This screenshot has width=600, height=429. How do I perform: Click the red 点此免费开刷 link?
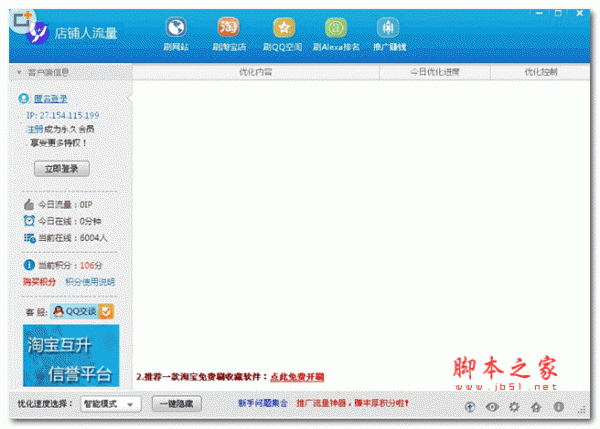point(297,377)
